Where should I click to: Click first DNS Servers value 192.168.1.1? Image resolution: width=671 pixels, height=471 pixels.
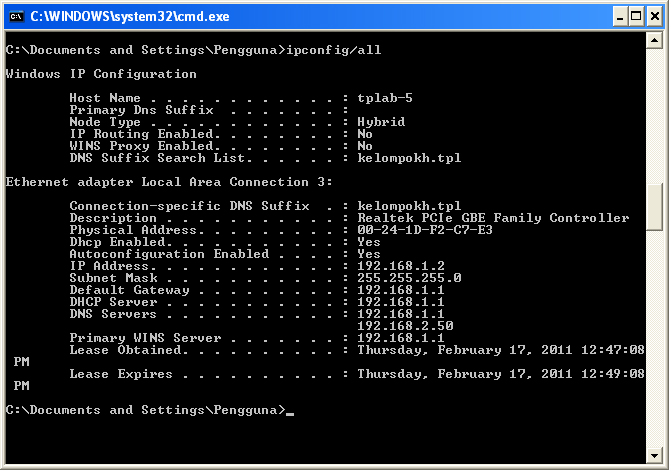pos(401,314)
